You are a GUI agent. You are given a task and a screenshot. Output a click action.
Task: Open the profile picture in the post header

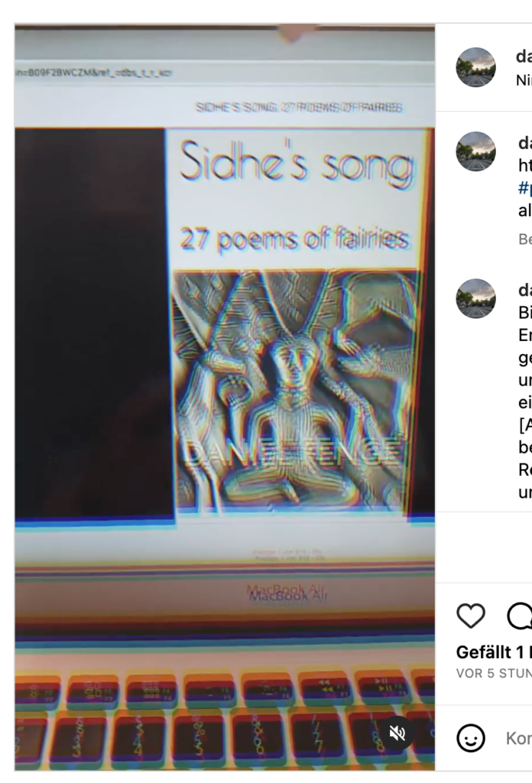coord(475,67)
